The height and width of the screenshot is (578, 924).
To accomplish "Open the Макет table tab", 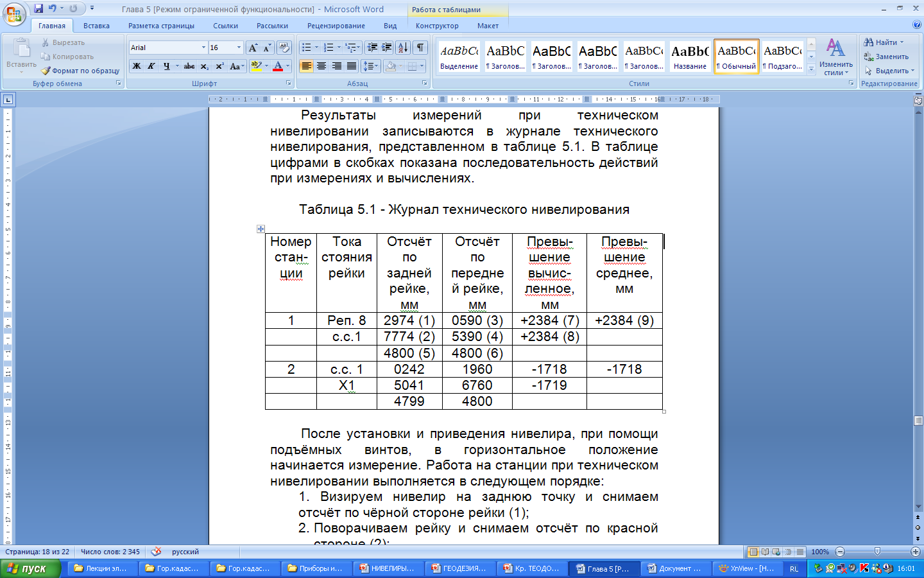I will [488, 26].
